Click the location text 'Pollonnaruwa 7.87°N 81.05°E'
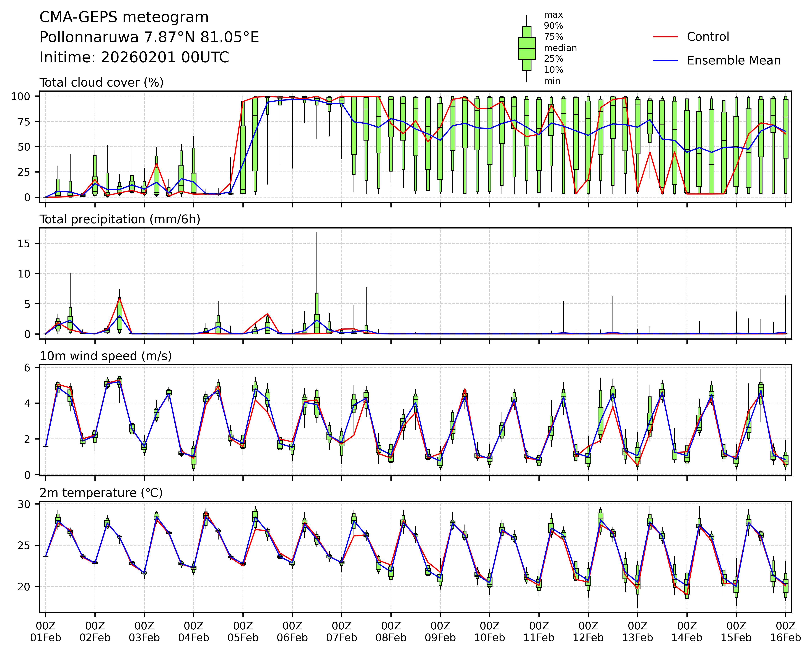The image size is (812, 654). (149, 37)
